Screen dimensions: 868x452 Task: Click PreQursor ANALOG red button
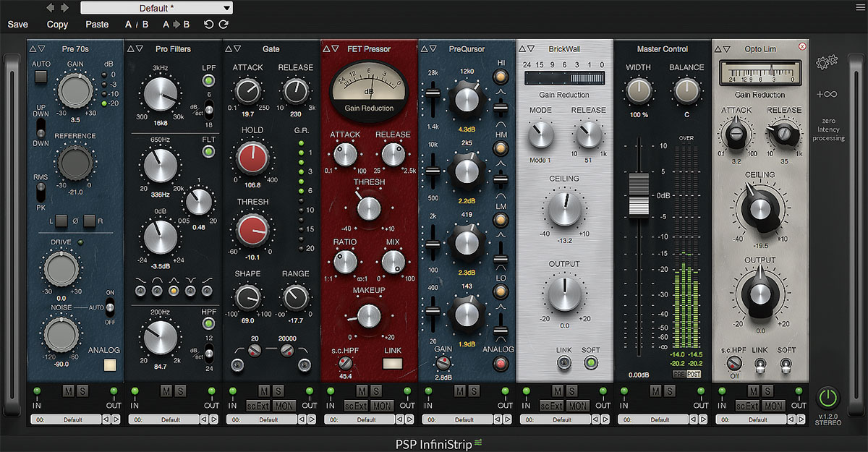click(500, 364)
